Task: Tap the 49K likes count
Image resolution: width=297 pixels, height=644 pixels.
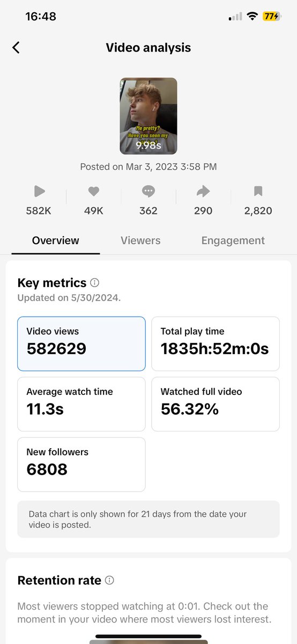Action: (x=94, y=211)
